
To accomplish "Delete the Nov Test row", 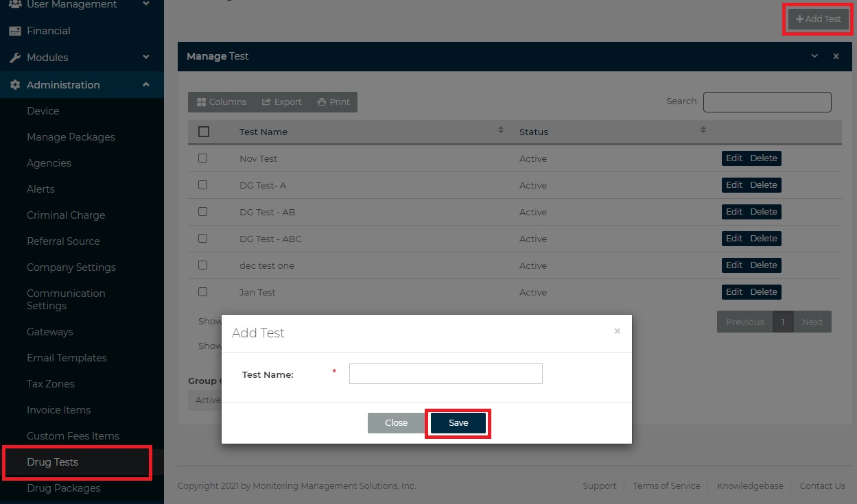I will [x=764, y=158].
